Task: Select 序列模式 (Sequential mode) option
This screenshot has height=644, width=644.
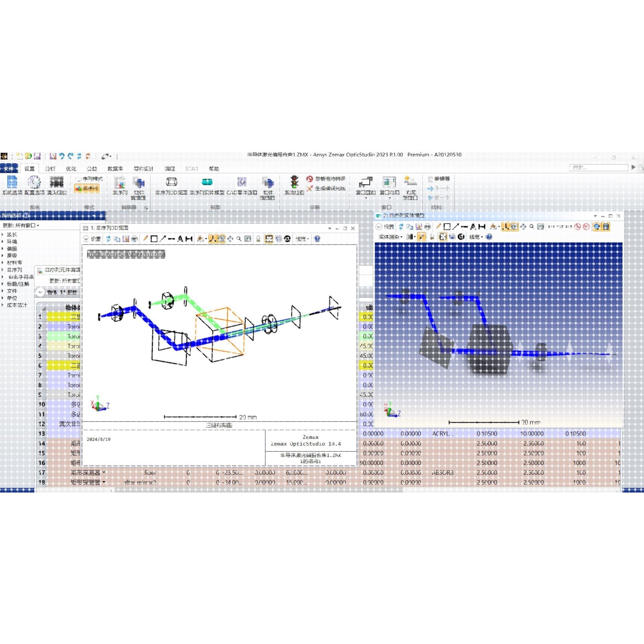Action: (89, 179)
